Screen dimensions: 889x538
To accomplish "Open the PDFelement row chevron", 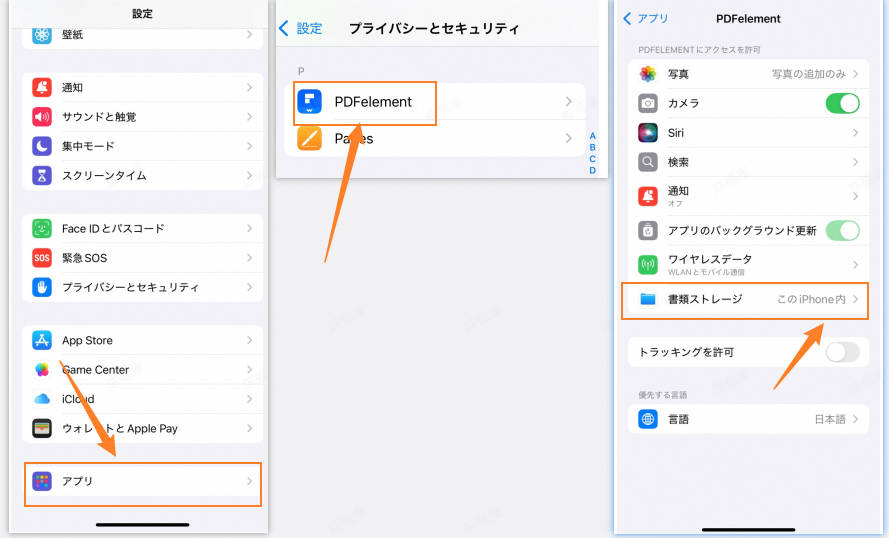I will coord(568,101).
